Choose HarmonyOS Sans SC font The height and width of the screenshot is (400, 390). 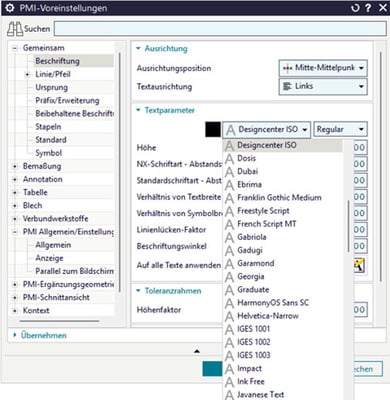[x=283, y=303]
